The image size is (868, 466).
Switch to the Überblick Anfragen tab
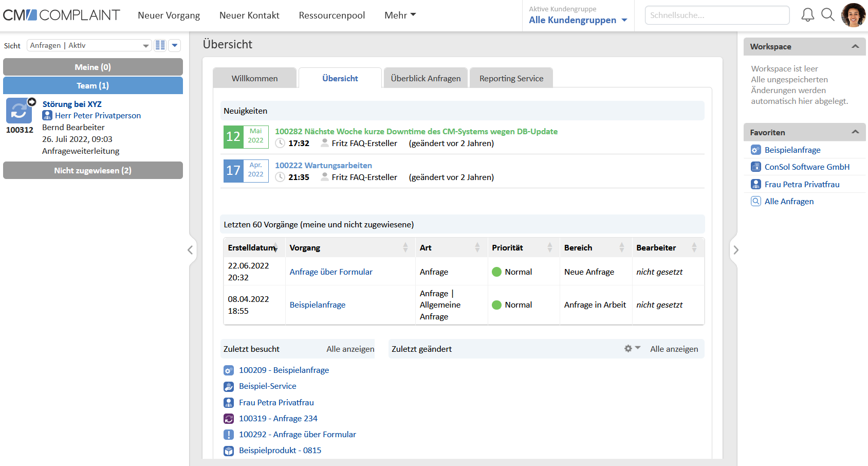point(426,78)
